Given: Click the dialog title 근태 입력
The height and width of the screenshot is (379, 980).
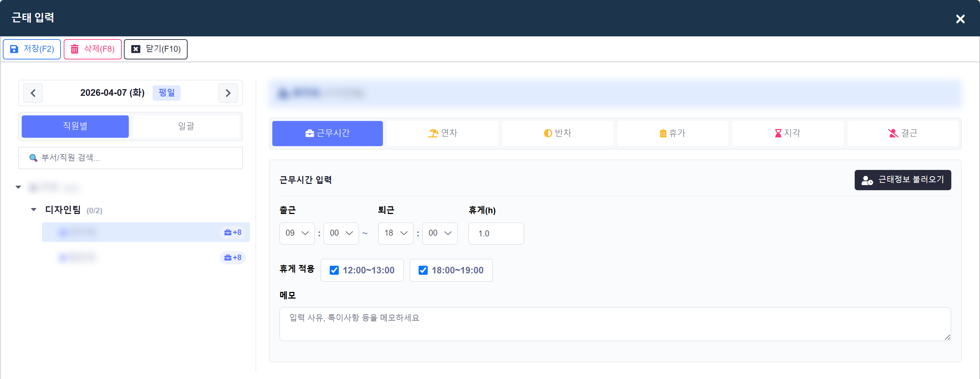Looking at the screenshot, I should pos(33,17).
